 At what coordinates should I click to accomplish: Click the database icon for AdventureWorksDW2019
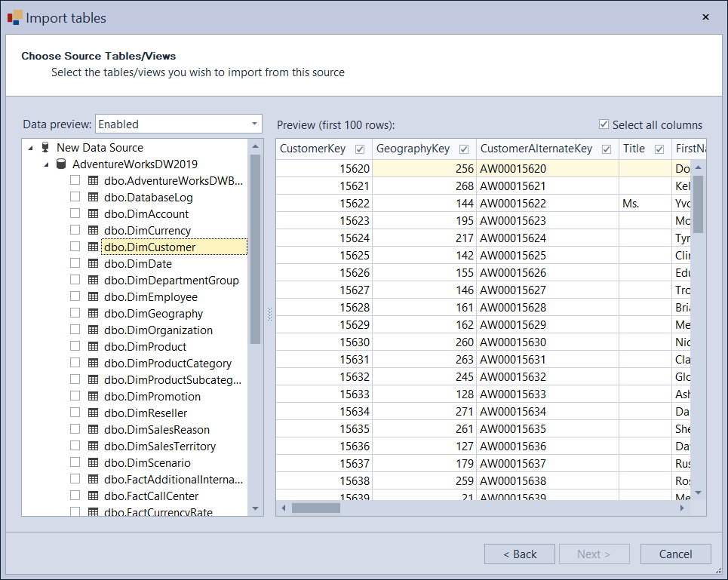coord(61,163)
